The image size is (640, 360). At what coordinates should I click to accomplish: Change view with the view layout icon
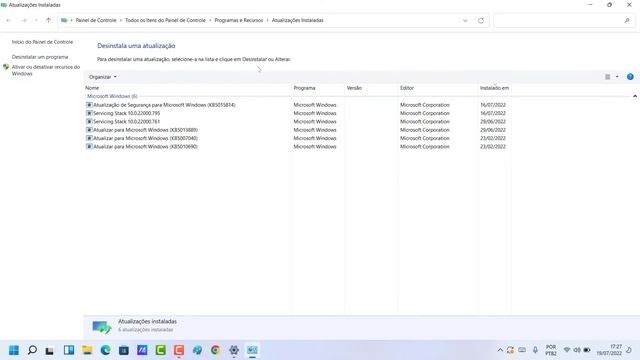[607, 77]
